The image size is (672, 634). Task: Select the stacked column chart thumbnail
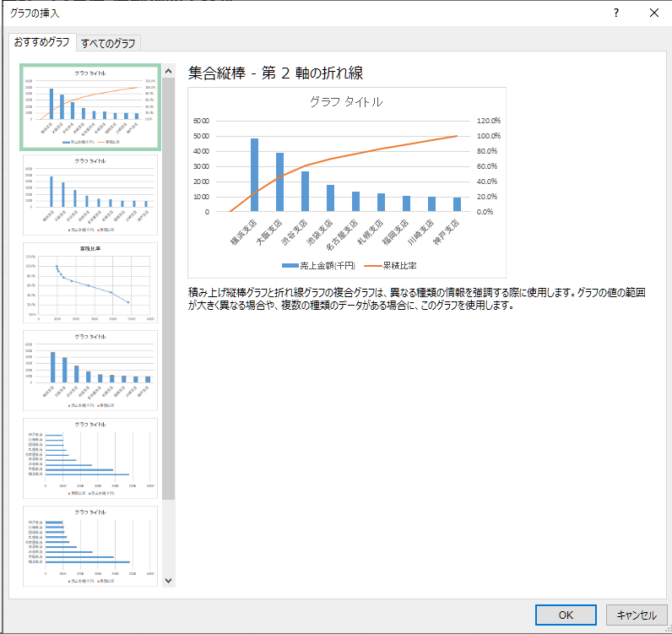click(x=89, y=371)
